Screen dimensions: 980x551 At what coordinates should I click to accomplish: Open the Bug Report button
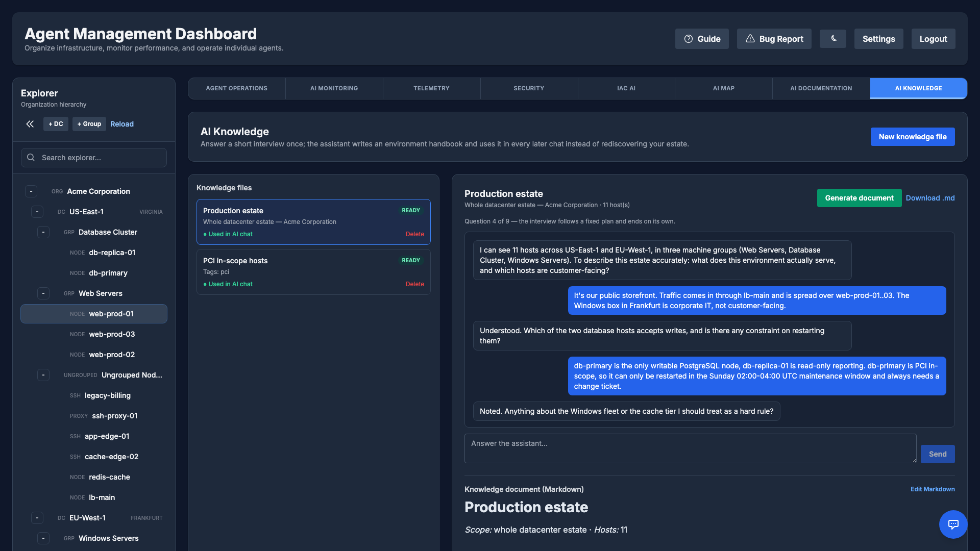(774, 39)
